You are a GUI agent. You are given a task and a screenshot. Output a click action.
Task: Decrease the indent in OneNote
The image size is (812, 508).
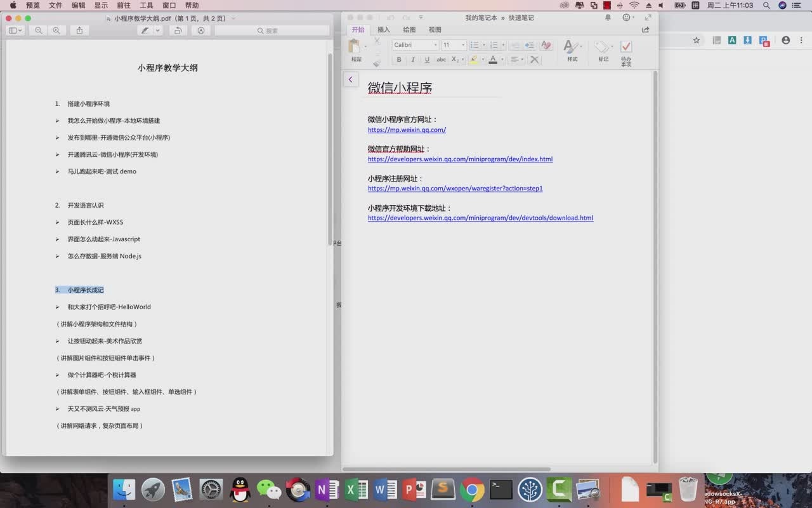[514, 45]
